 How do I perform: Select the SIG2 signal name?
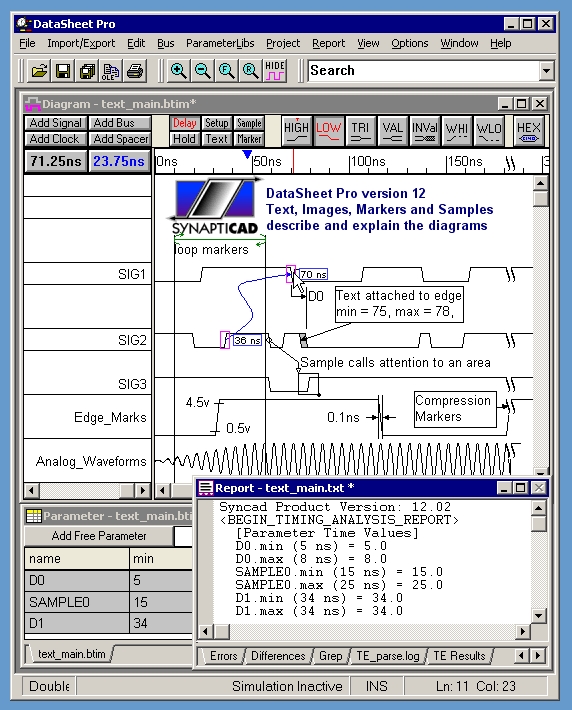tap(132, 340)
